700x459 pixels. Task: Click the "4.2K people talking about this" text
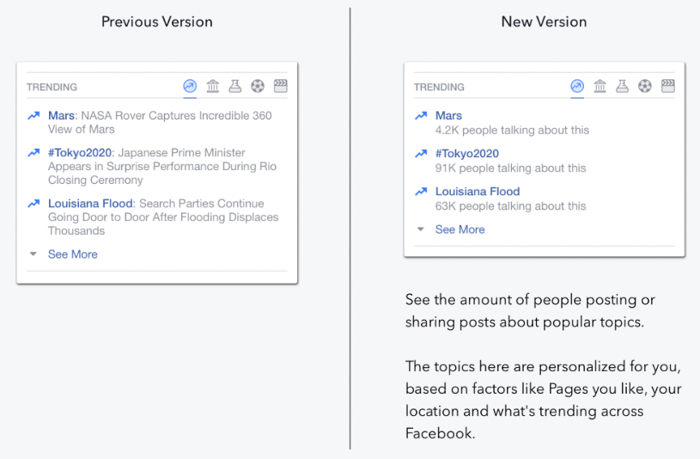(512, 130)
